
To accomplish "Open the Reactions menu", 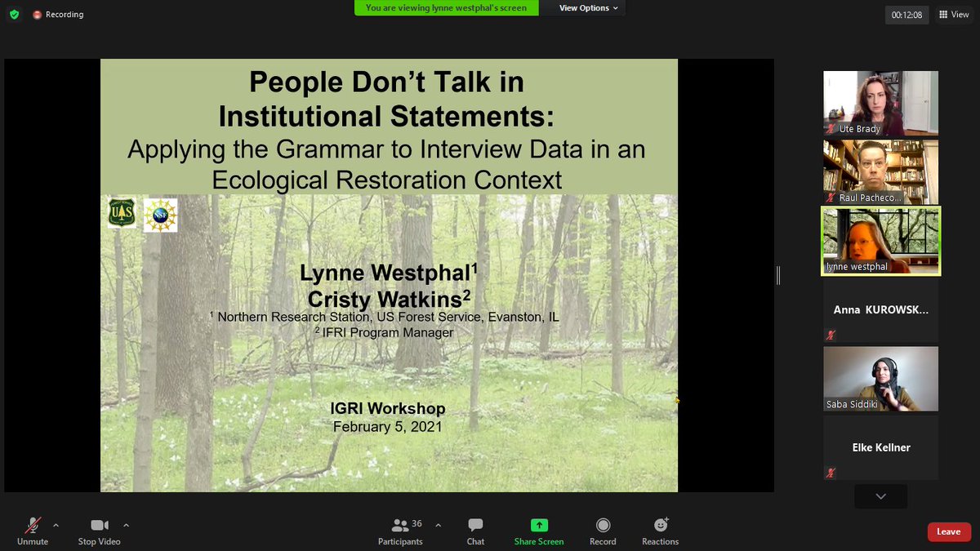I will tap(660, 531).
